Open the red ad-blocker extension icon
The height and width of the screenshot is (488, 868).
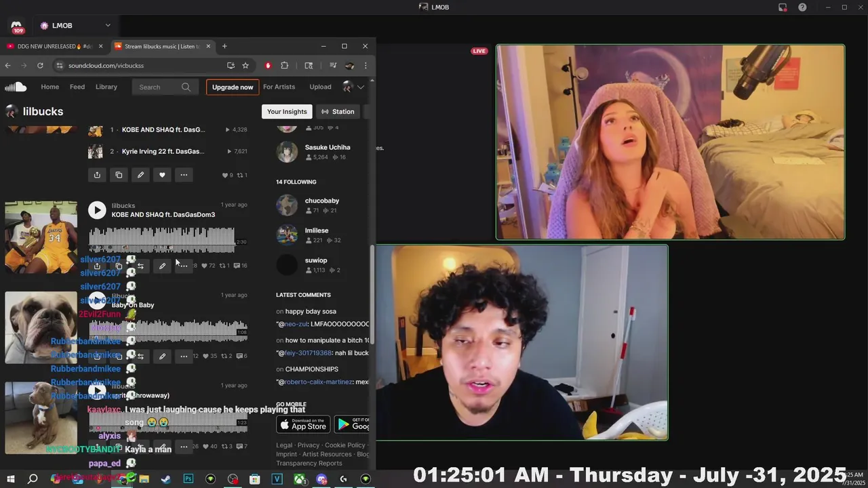click(x=269, y=66)
